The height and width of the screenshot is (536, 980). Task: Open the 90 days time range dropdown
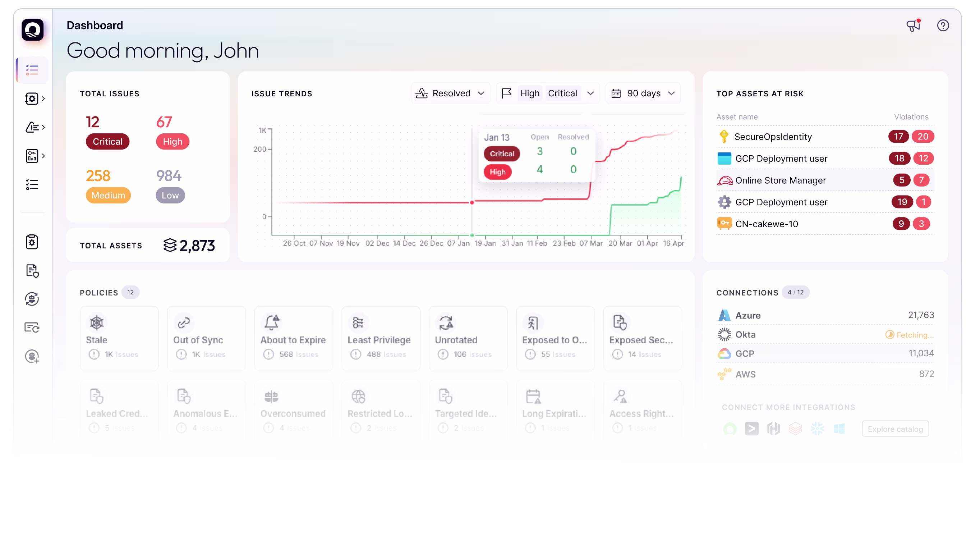tap(643, 93)
